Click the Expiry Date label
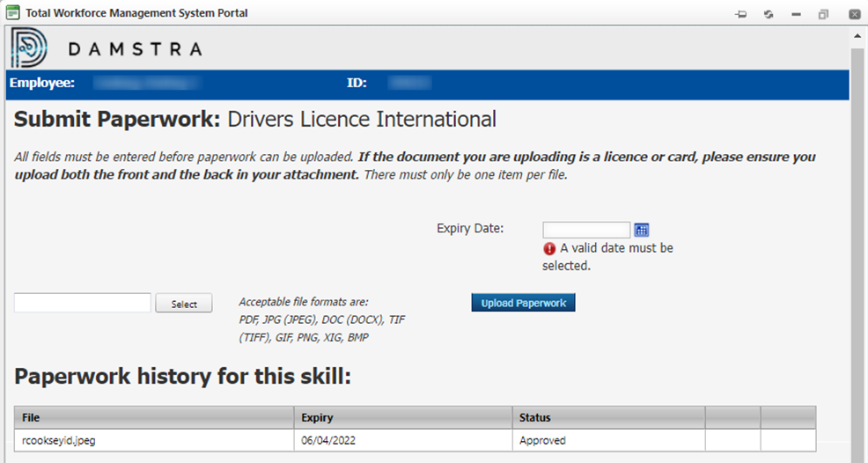Image resolution: width=868 pixels, height=463 pixels. [x=470, y=228]
